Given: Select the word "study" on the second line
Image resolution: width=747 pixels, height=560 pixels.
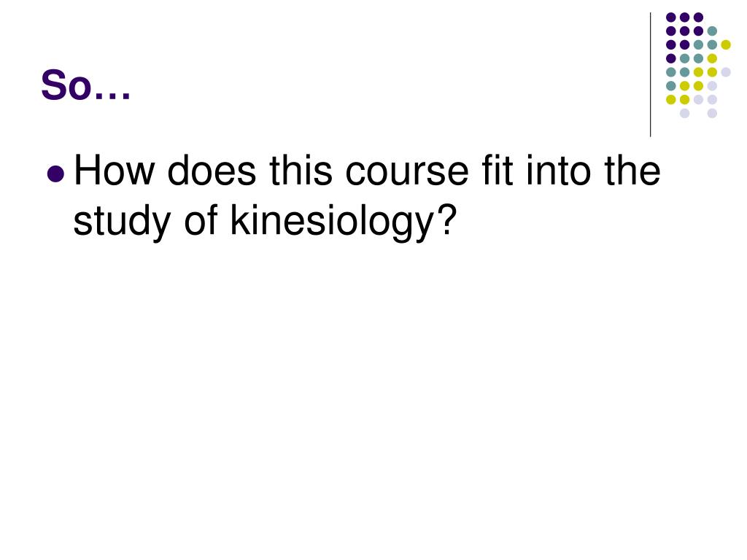Looking at the screenshot, I should [122, 222].
